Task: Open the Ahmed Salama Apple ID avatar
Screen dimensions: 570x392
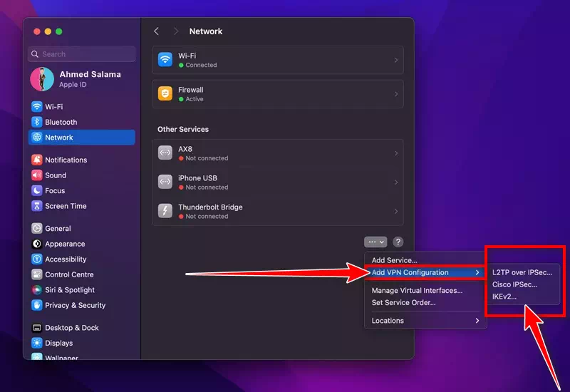Action: coord(42,79)
